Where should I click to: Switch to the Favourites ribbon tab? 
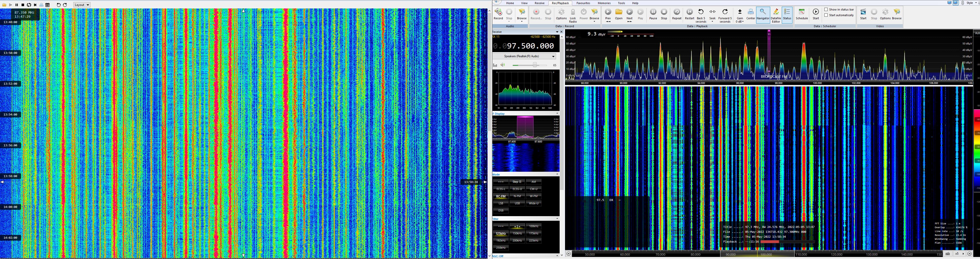point(583,3)
